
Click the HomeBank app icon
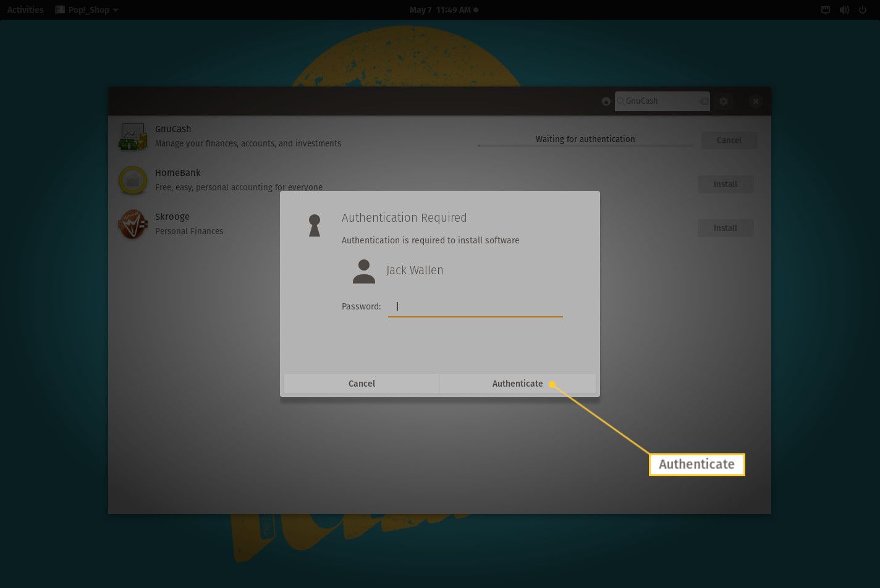[x=132, y=180]
